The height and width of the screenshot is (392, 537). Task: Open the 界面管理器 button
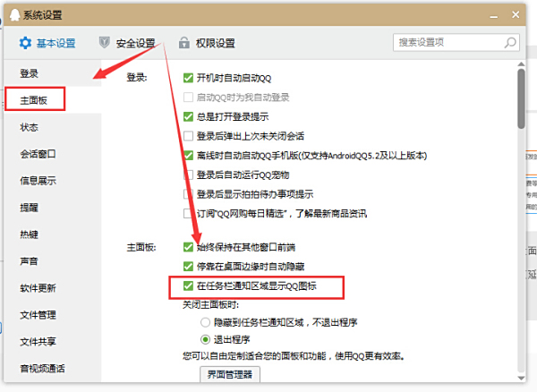[230, 374]
